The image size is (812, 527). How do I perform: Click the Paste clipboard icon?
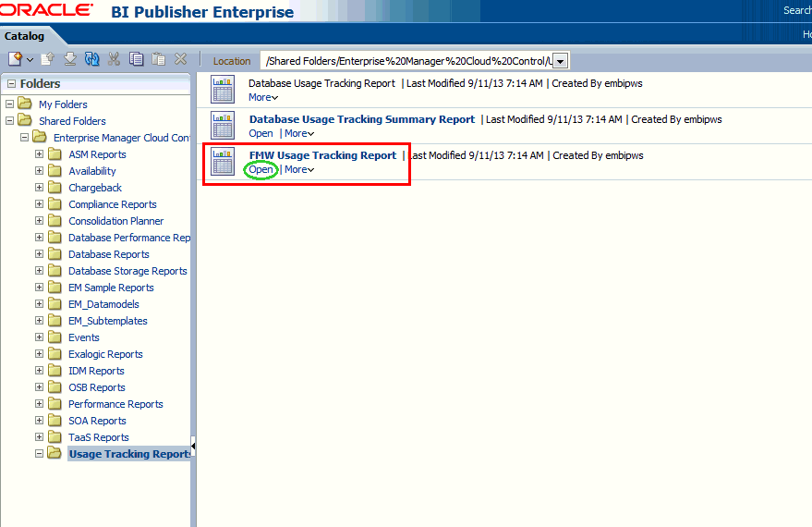[159, 59]
